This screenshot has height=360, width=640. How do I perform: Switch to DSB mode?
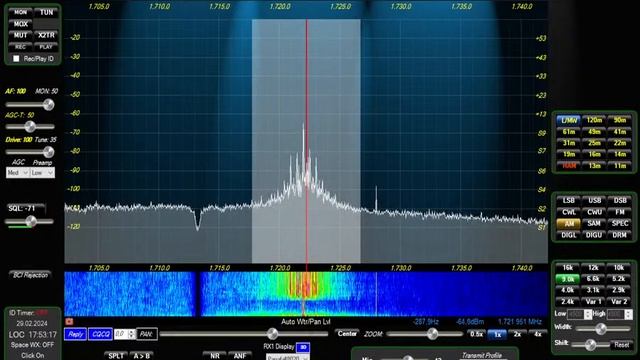click(x=620, y=200)
